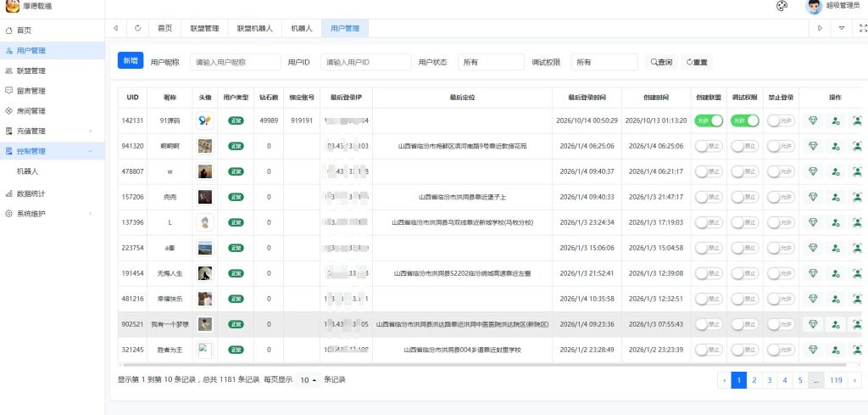This screenshot has height=415, width=868.
Task: Click the 超级管理员 avatar in header
Action: click(x=813, y=6)
